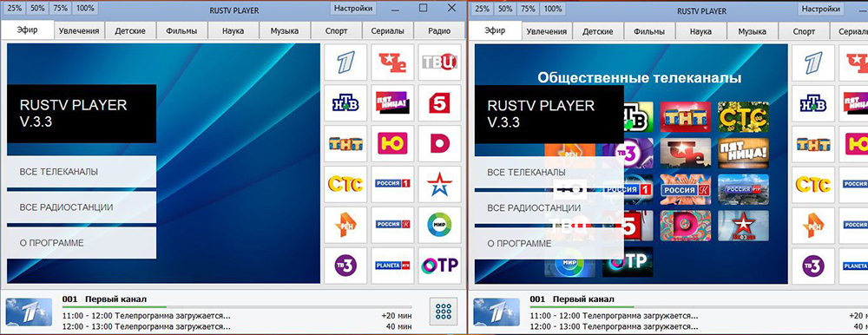Open Настройки in the right window

[x=821, y=9]
